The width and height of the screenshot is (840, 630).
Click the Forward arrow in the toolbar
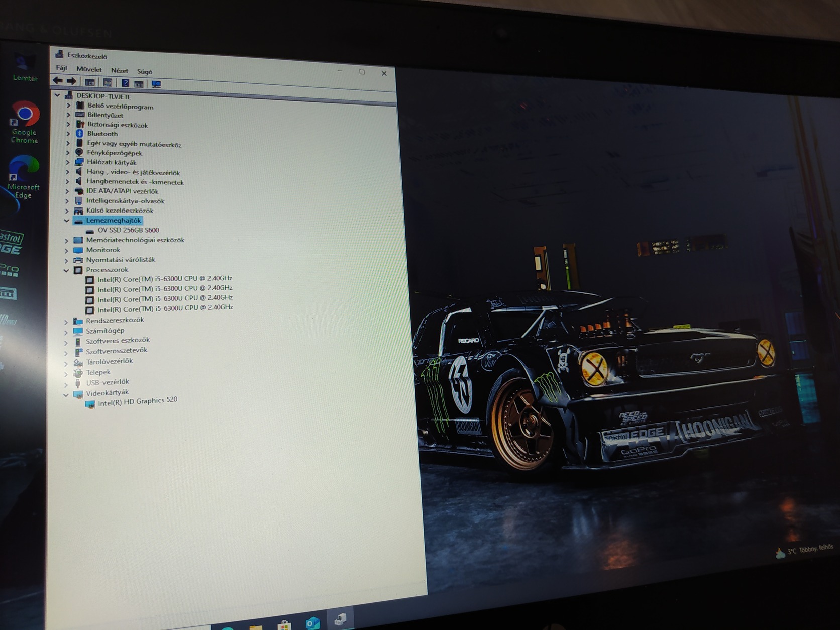pyautogui.click(x=72, y=81)
